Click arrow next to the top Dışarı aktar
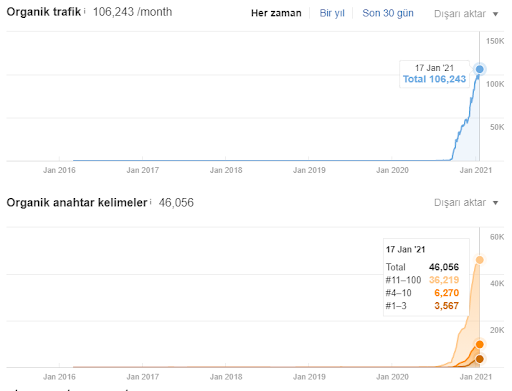This screenshot has height=391, width=512. (x=495, y=14)
